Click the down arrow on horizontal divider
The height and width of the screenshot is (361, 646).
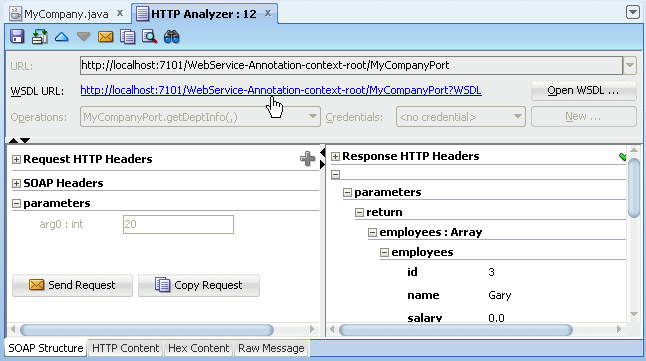[x=25, y=141]
